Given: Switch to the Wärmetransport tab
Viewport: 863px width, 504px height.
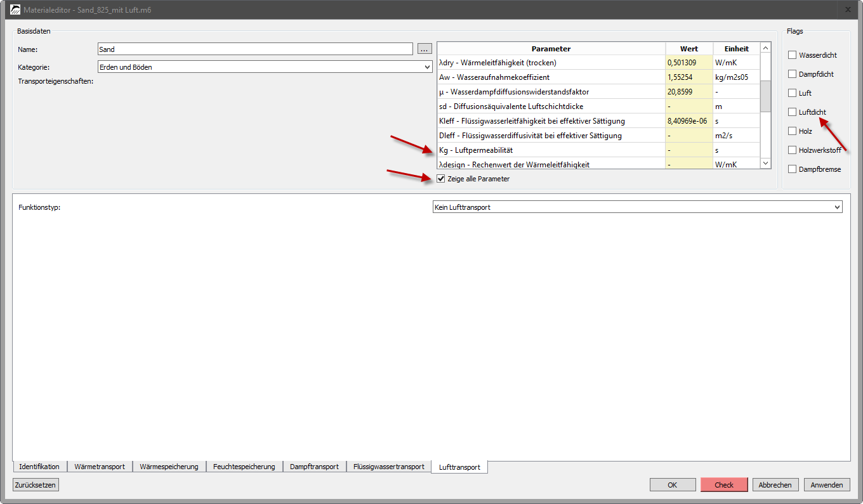Looking at the screenshot, I should [x=100, y=467].
